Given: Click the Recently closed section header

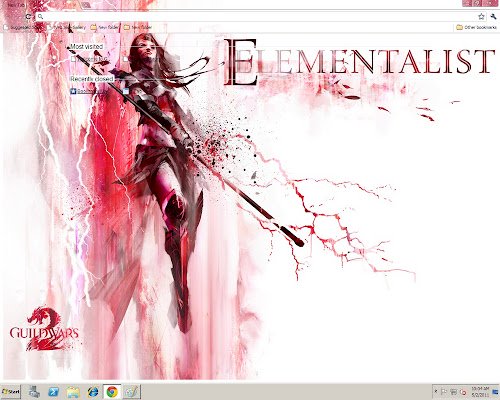Looking at the screenshot, I should (92, 79).
